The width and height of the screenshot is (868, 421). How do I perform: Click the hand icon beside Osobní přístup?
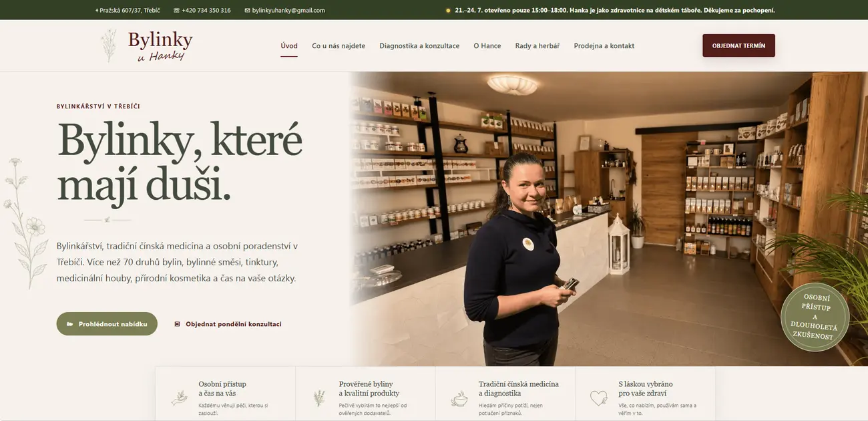point(179,398)
